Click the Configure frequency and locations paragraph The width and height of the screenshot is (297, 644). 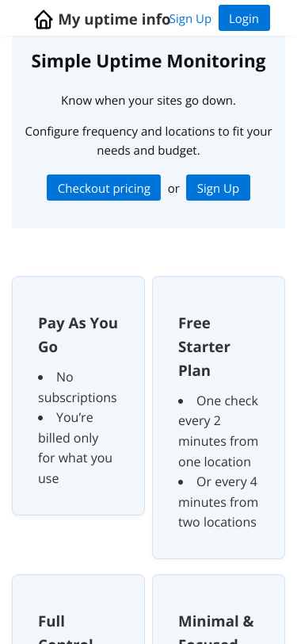point(149,141)
